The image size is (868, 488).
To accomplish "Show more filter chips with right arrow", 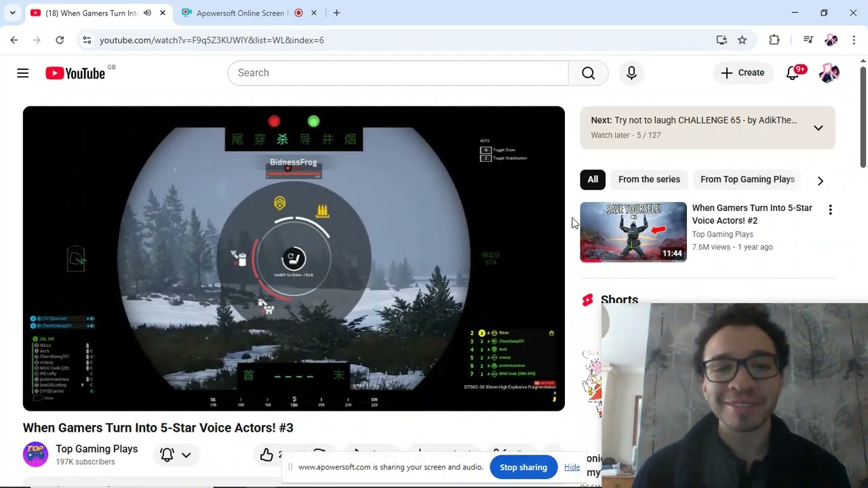I will point(821,180).
